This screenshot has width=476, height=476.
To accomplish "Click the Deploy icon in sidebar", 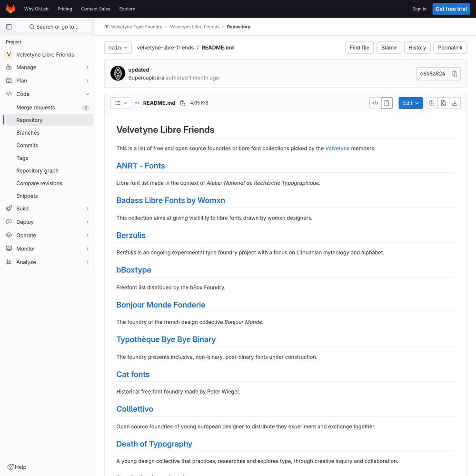I will [x=9, y=222].
